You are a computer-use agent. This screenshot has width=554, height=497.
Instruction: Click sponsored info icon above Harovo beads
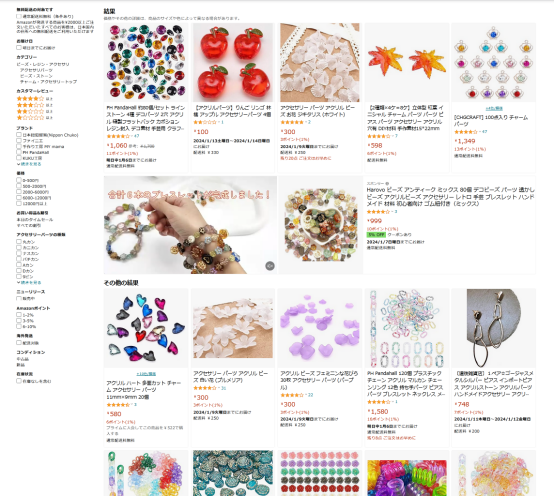[387, 183]
